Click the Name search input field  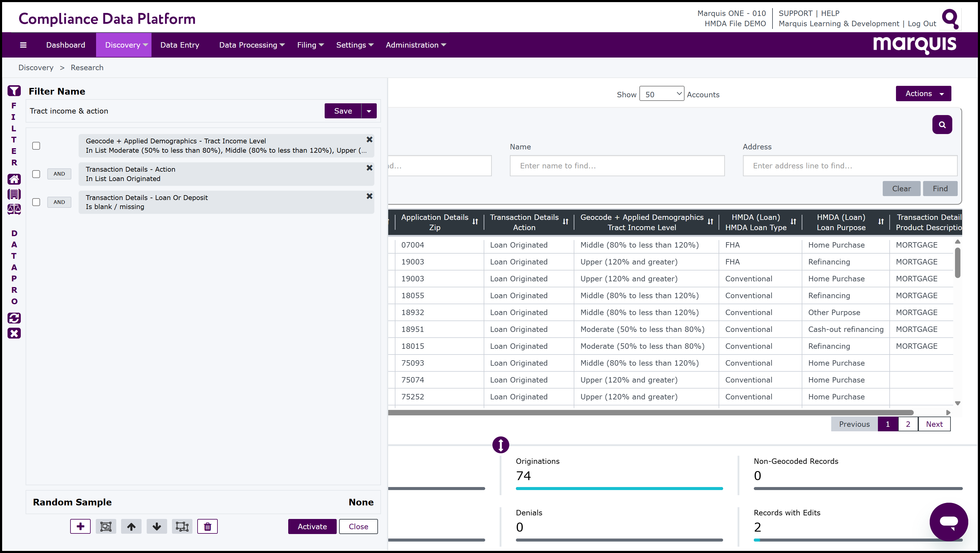point(617,166)
